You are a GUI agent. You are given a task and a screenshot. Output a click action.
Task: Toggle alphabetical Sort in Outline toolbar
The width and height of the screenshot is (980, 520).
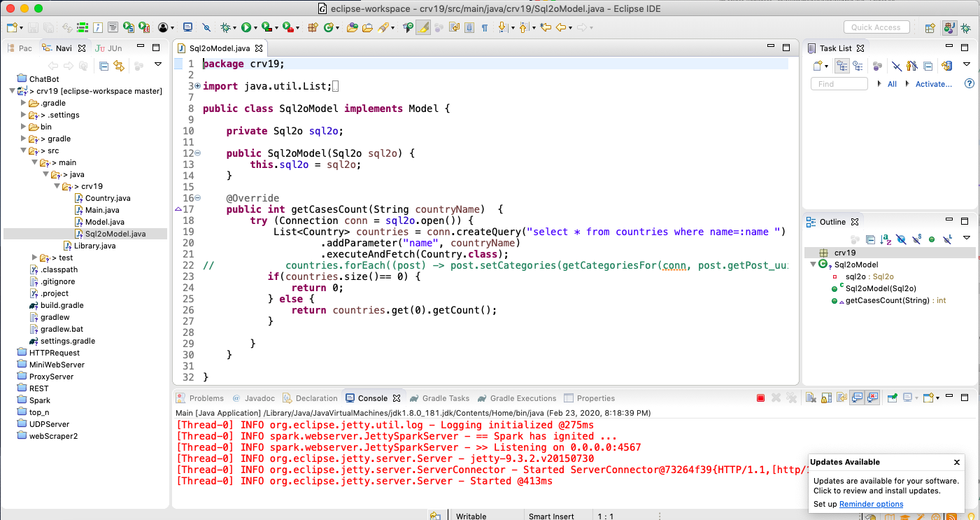point(886,239)
